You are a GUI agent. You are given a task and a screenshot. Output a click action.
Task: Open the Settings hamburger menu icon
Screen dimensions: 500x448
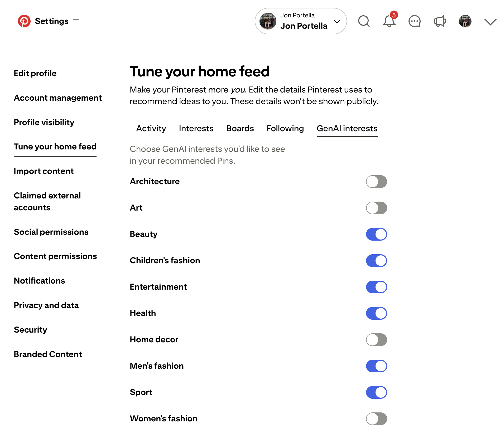(76, 21)
